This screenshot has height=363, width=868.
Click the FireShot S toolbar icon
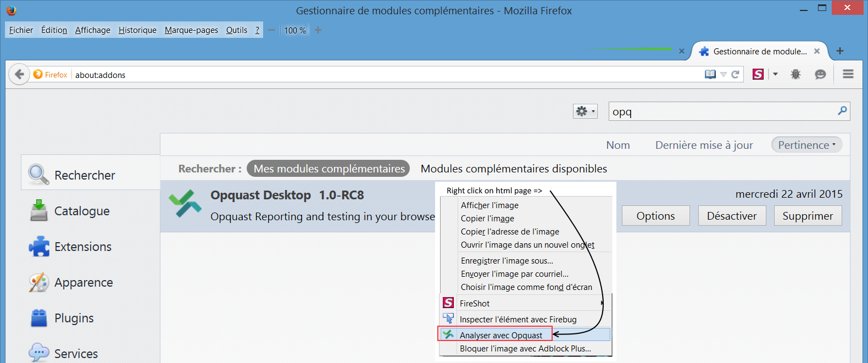coord(758,74)
